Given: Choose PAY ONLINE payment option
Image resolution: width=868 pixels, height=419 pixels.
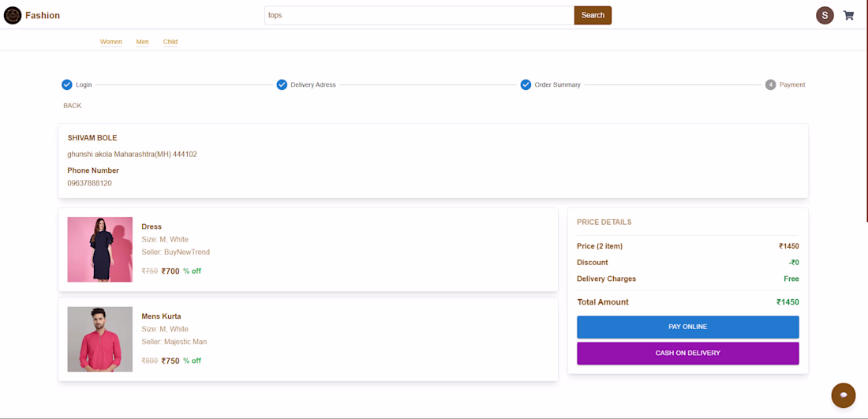Looking at the screenshot, I should pyautogui.click(x=687, y=327).
